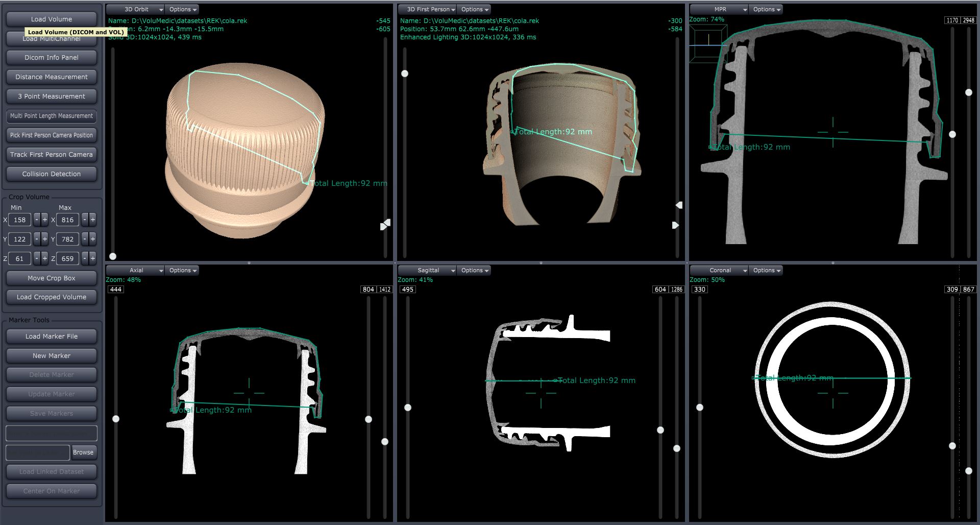The image size is (980, 525).
Task: Create a New Marker
Action: [x=52, y=356]
